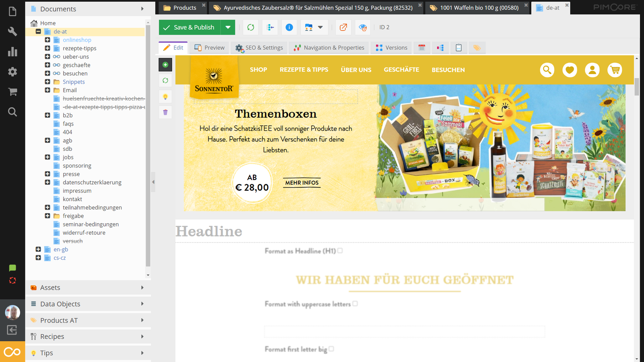The image size is (644, 362).
Task: Click the REZEPTE & TIPPS navigation link
Action: [304, 70]
